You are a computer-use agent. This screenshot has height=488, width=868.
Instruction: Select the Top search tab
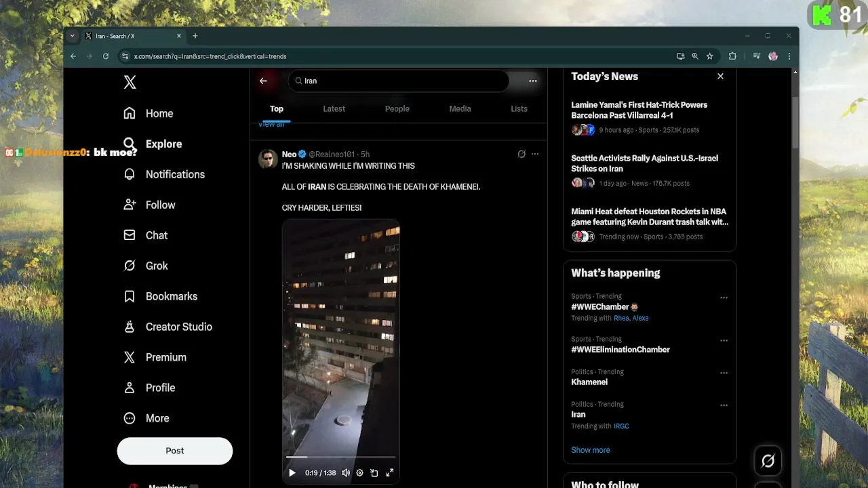click(277, 108)
